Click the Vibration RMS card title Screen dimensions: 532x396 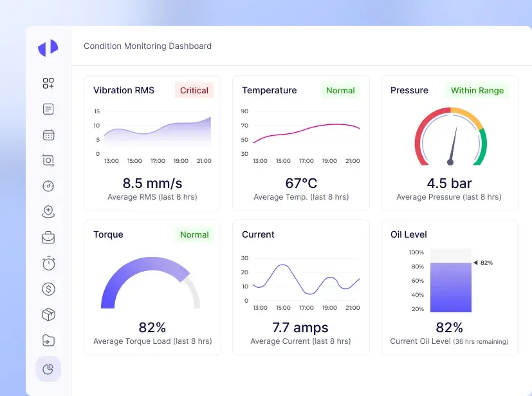pos(124,90)
